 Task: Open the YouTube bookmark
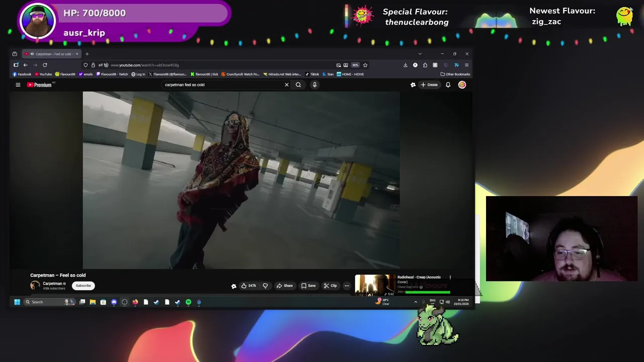click(43, 74)
